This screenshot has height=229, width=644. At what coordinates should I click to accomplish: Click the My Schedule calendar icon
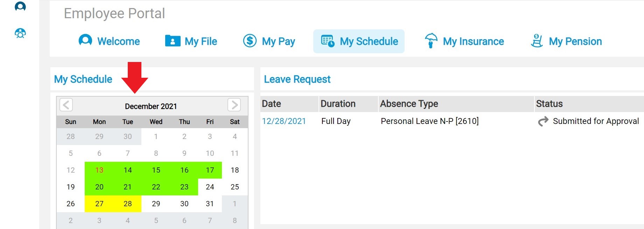[328, 41]
